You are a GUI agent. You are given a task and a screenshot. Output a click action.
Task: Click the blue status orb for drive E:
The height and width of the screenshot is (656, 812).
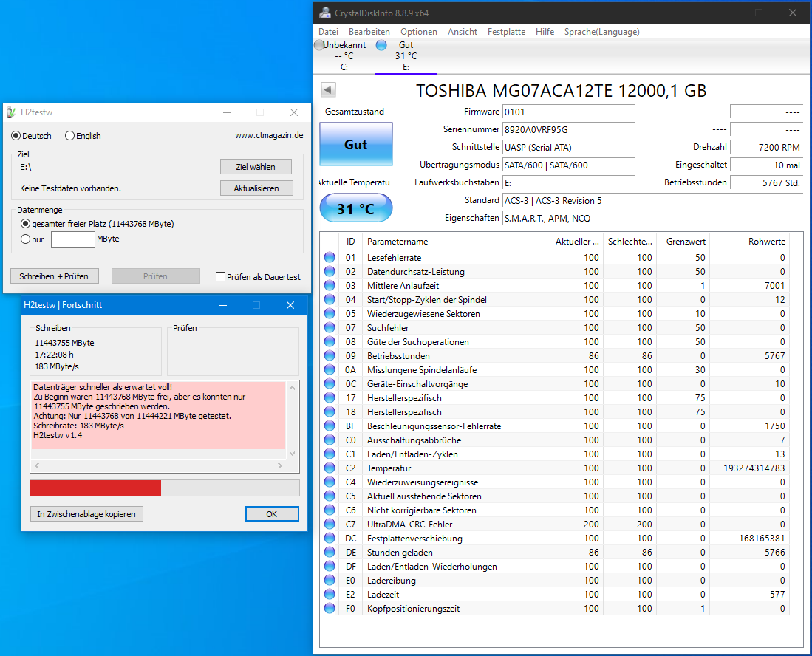click(x=381, y=45)
